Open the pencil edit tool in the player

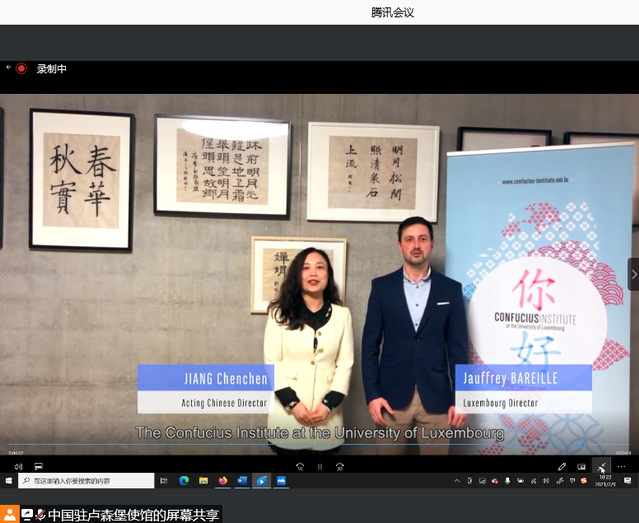(562, 466)
